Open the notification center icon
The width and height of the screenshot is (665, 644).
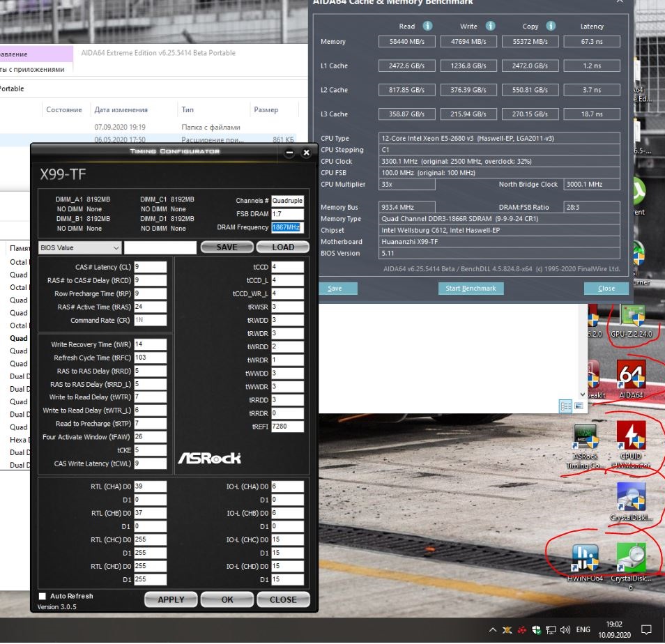pyautogui.click(x=646, y=630)
